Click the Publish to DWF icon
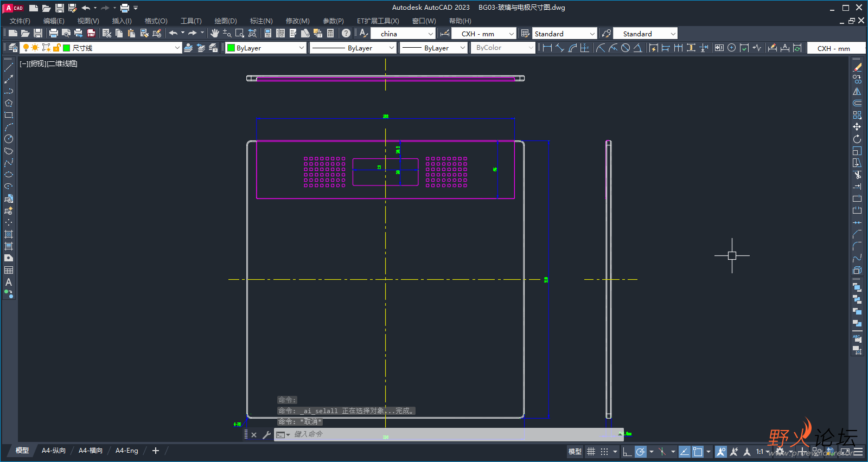 pos(91,34)
